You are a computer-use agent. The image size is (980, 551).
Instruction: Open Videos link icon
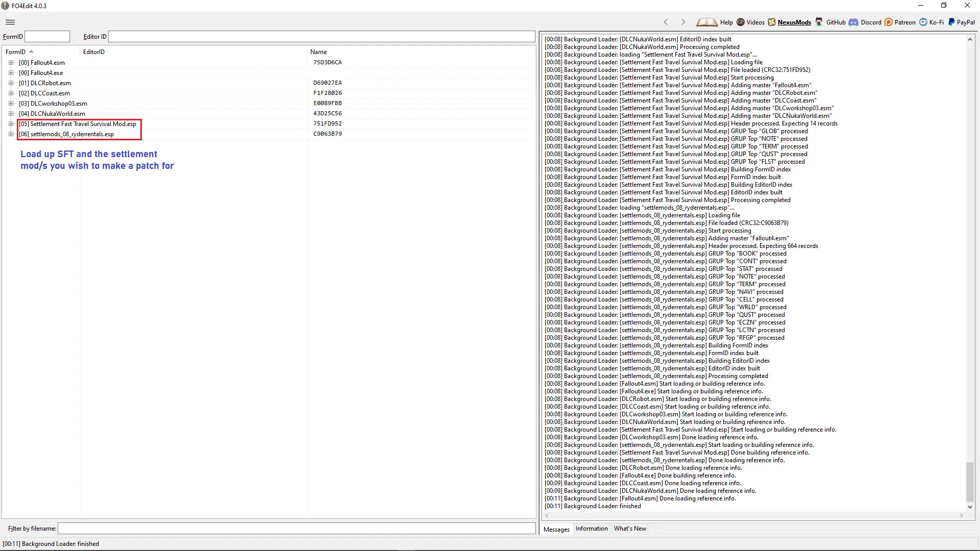[741, 22]
